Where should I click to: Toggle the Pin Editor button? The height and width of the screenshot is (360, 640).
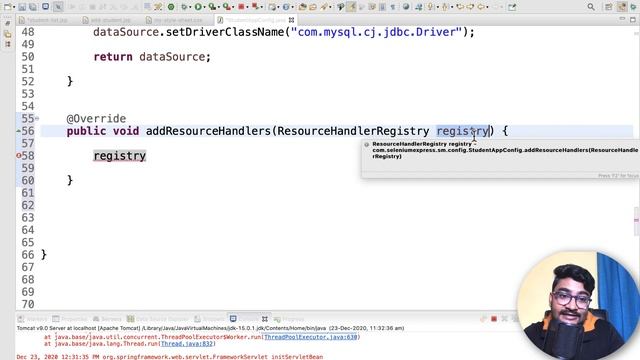pyautogui.click(x=512, y=7)
